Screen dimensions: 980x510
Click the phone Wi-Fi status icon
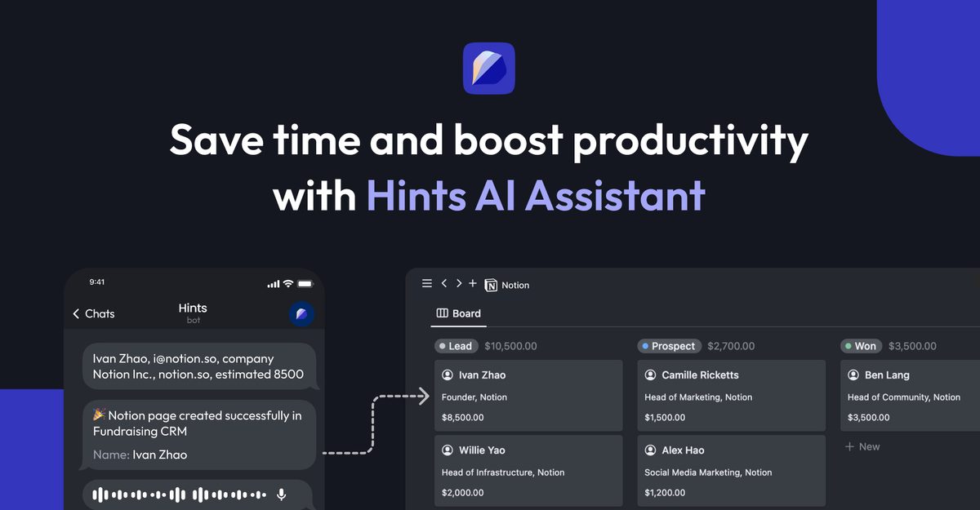pos(287,283)
